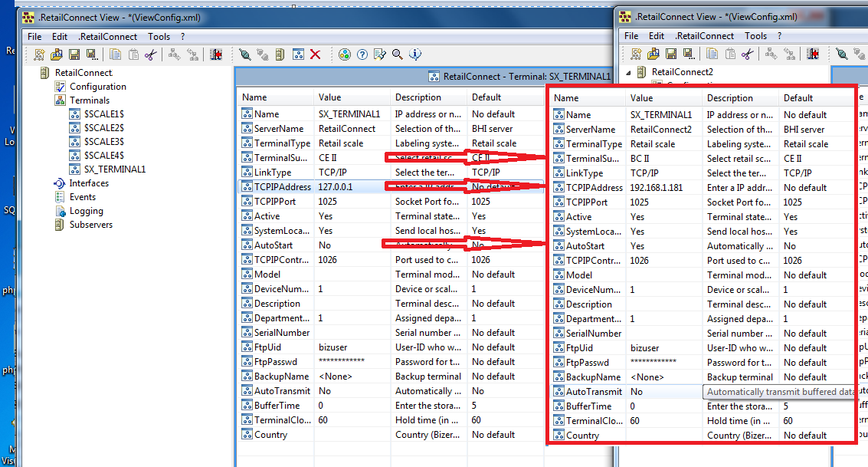Open Edit menu in left window

(x=60, y=37)
